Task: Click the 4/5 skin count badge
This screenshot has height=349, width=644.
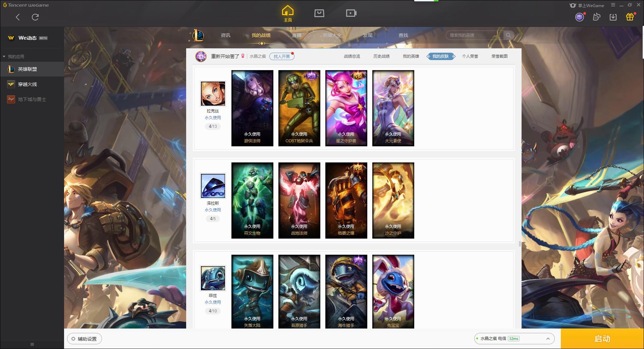Action: 213,219
